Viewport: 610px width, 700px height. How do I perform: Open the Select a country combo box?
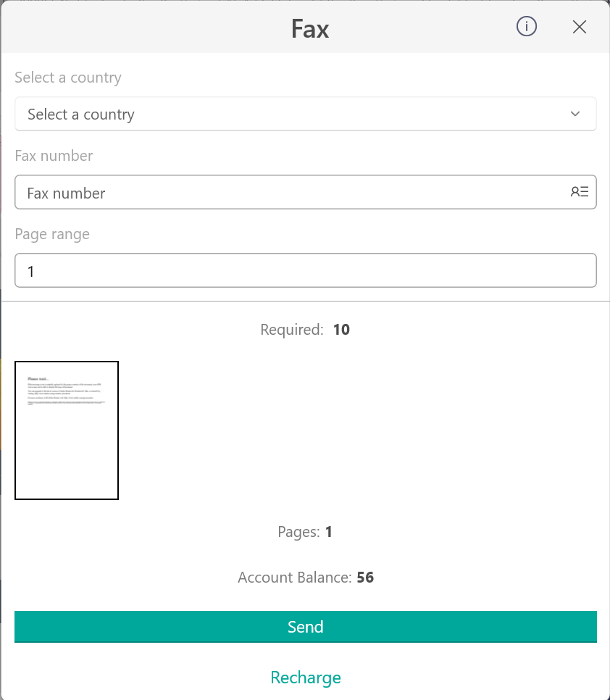tap(306, 114)
